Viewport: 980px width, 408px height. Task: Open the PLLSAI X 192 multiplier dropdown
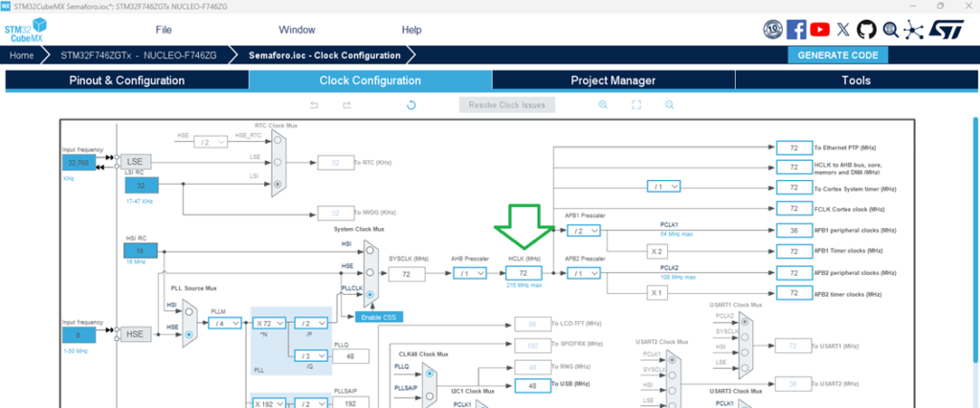(x=269, y=403)
